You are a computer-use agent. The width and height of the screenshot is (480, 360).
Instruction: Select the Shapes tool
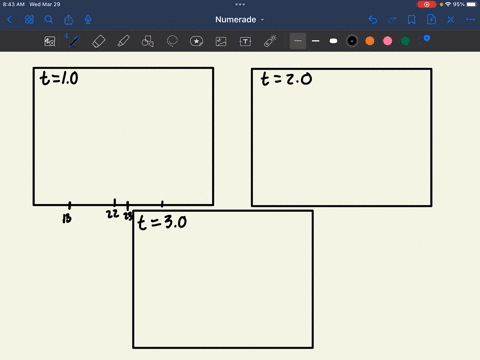tap(148, 41)
